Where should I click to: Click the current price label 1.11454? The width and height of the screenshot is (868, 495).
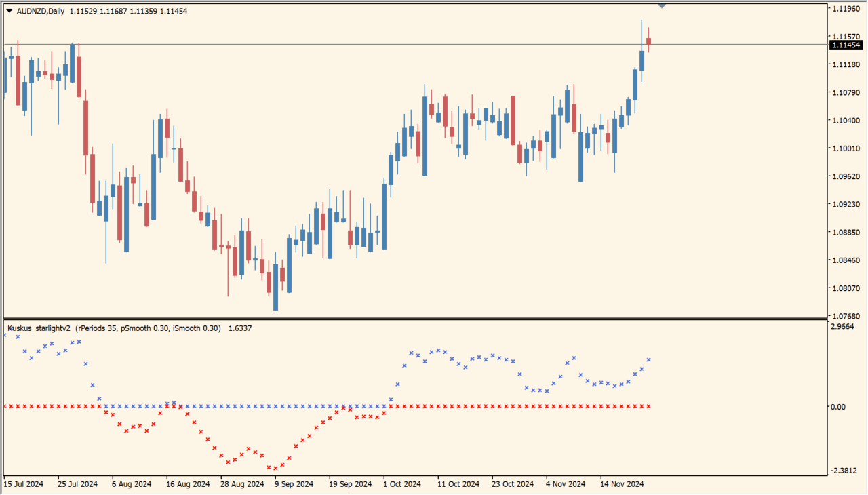tap(847, 45)
